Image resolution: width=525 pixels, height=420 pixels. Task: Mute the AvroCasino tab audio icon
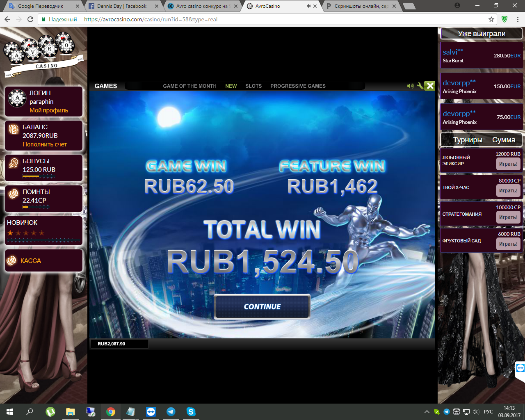click(x=308, y=6)
